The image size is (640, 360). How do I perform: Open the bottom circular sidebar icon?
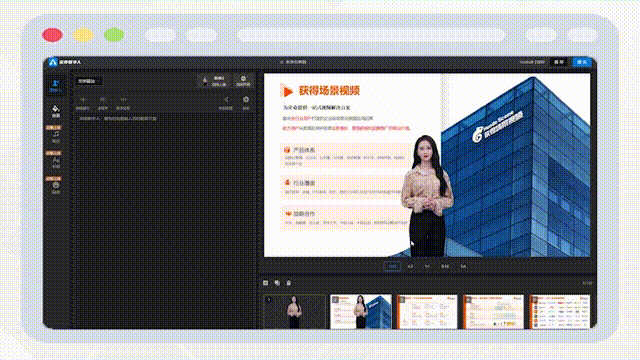(x=56, y=187)
